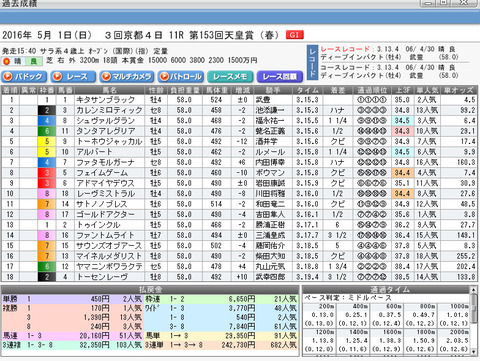Click the GI grade badge
480x361 pixels.
(294, 35)
